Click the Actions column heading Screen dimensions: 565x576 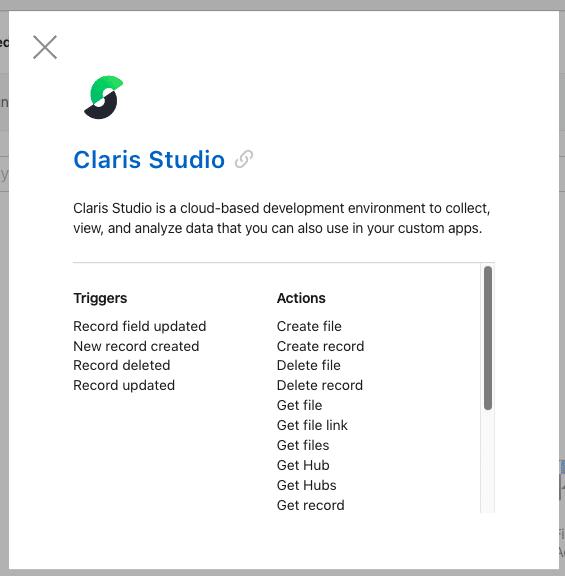301,298
